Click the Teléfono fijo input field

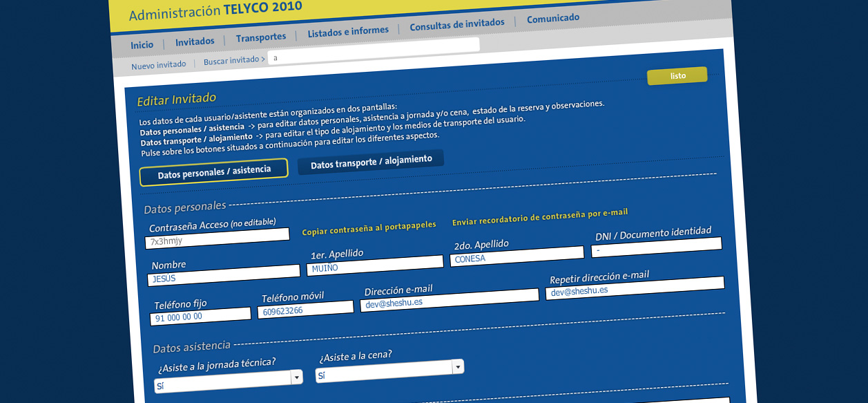pyautogui.click(x=200, y=316)
